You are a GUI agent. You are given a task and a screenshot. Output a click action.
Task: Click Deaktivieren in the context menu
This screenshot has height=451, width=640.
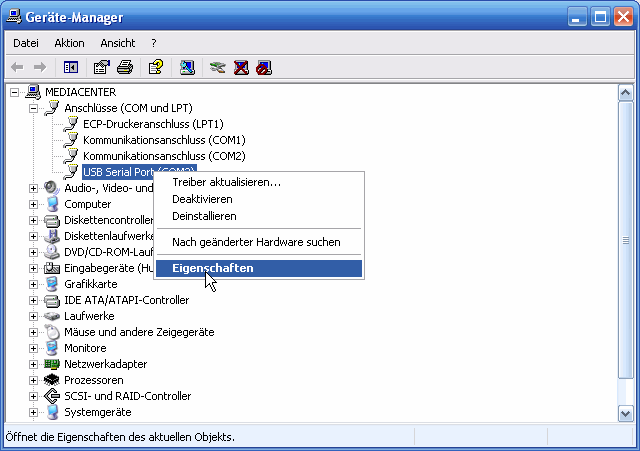[x=202, y=199]
